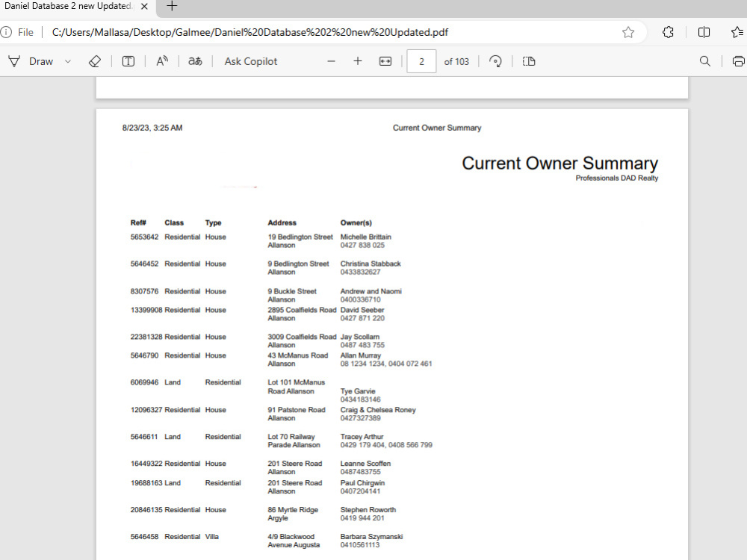Toggle Fit to width
This screenshot has height=560, width=747.
tap(385, 61)
